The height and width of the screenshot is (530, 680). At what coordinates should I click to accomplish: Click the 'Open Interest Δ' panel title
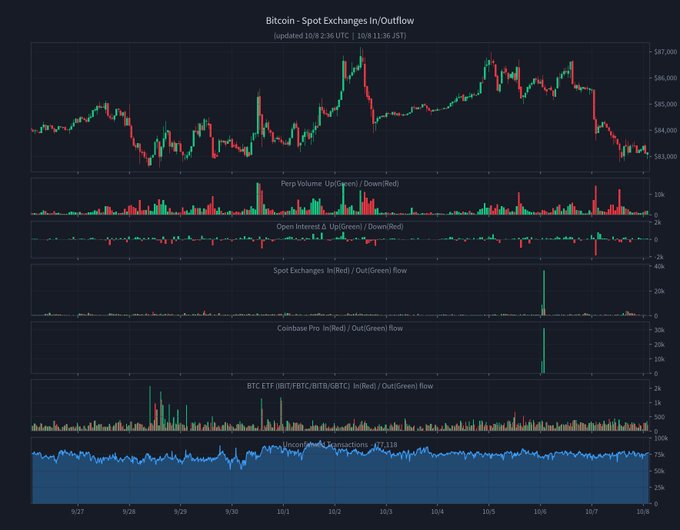tap(340, 226)
